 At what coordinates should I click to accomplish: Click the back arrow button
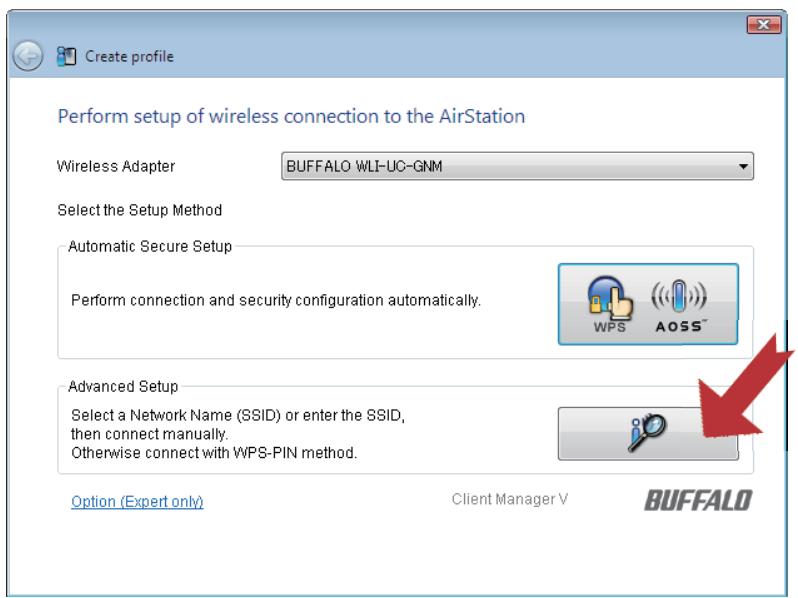[x=27, y=55]
